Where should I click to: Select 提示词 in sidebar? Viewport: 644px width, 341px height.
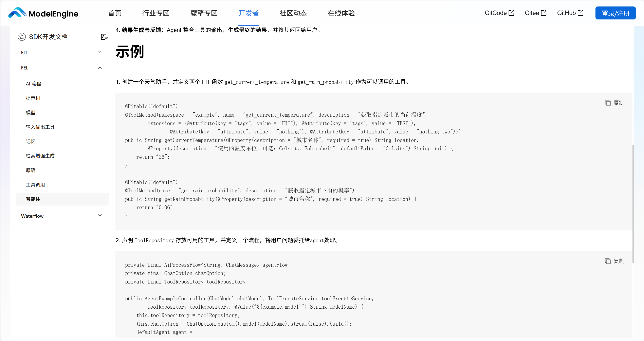(33, 98)
